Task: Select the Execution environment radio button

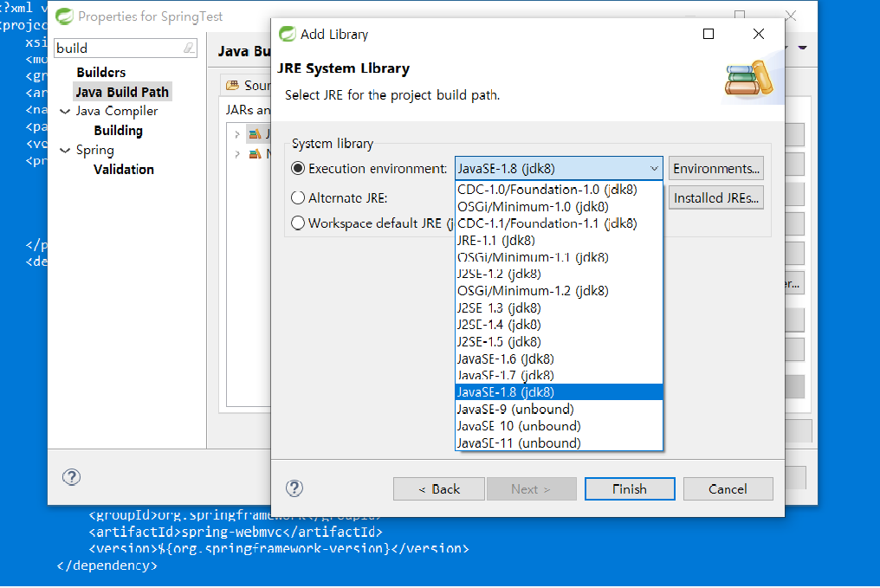Action: [298, 168]
